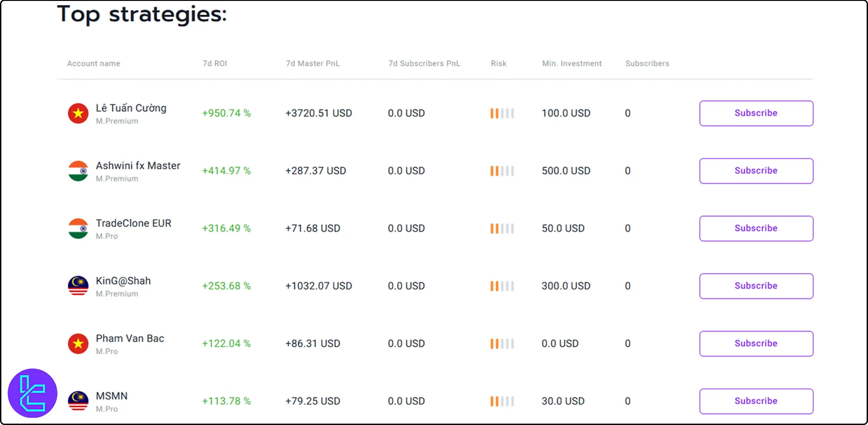Select 500.0 USD minimum investment
This screenshot has height=425, width=868.
click(x=566, y=171)
